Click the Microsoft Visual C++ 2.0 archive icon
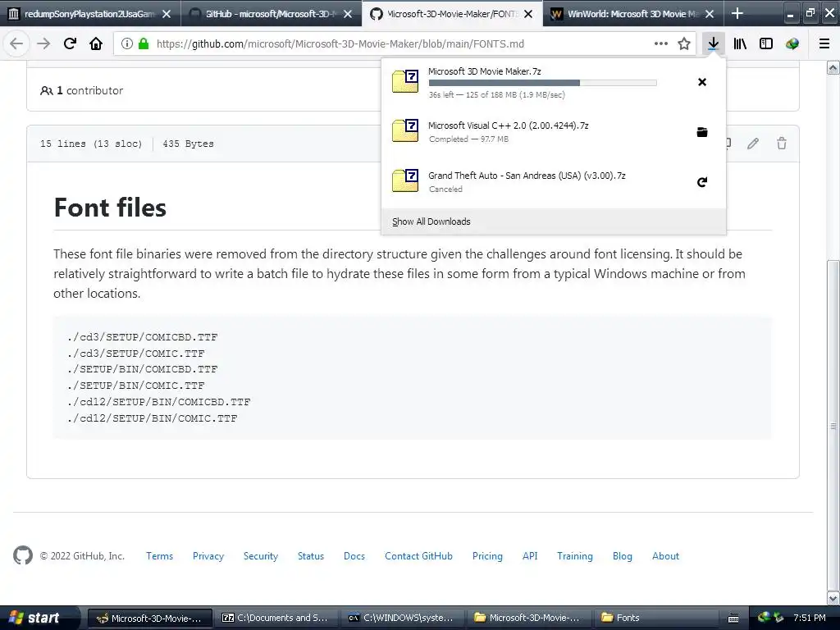 coord(405,130)
